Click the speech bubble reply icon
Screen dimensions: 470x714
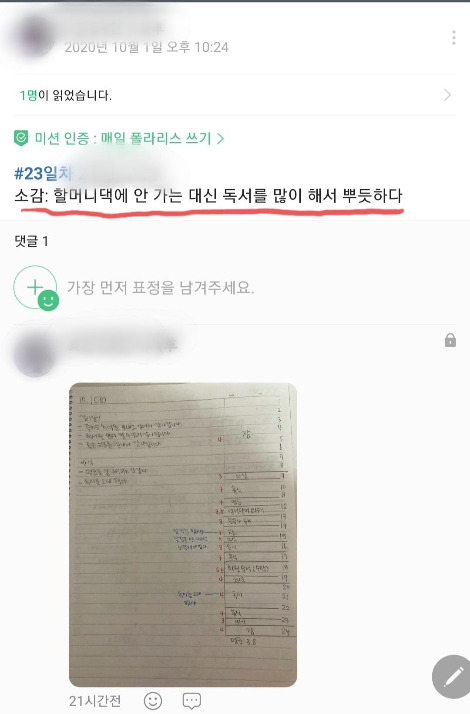(192, 700)
